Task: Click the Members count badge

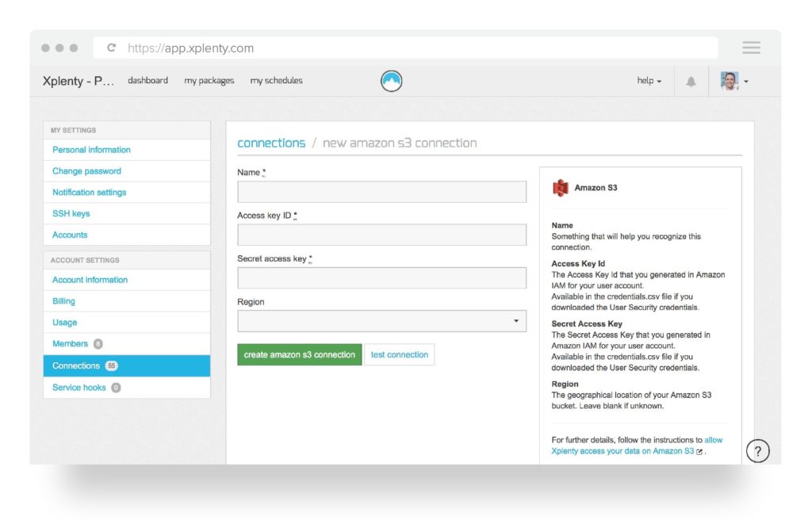Action: pos(98,344)
